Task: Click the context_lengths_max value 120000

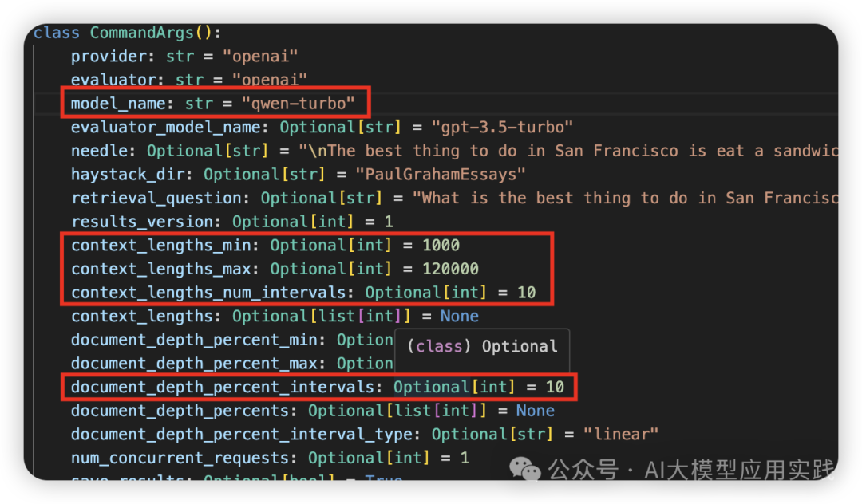Action: pyautogui.click(x=450, y=269)
